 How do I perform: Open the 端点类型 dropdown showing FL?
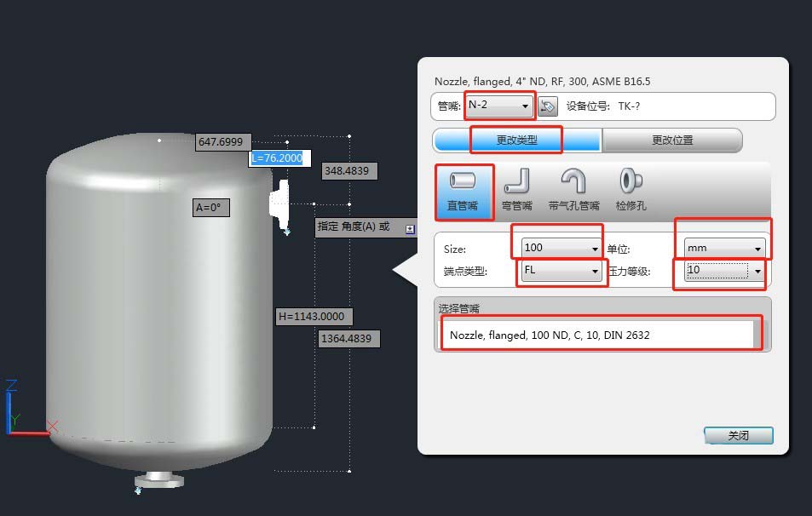561,270
